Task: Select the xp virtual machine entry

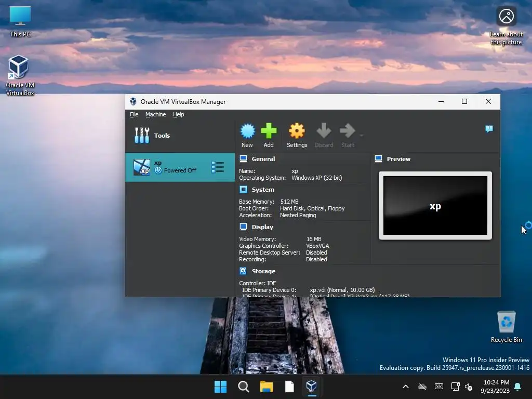Action: pos(180,167)
